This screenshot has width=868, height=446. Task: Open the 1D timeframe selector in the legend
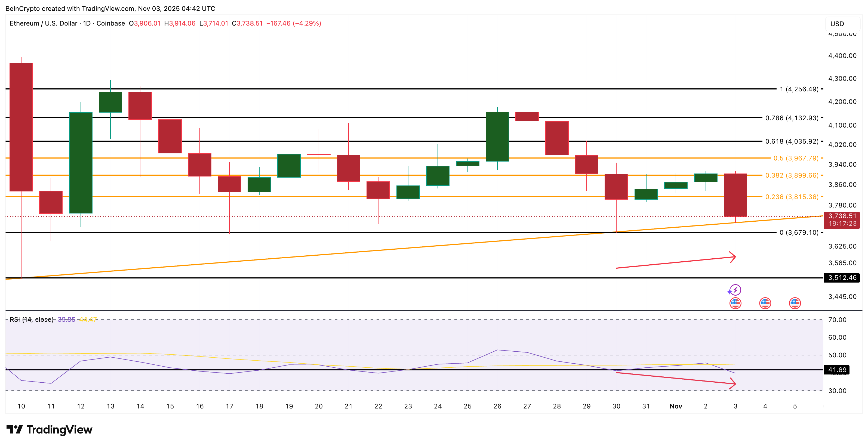87,24
